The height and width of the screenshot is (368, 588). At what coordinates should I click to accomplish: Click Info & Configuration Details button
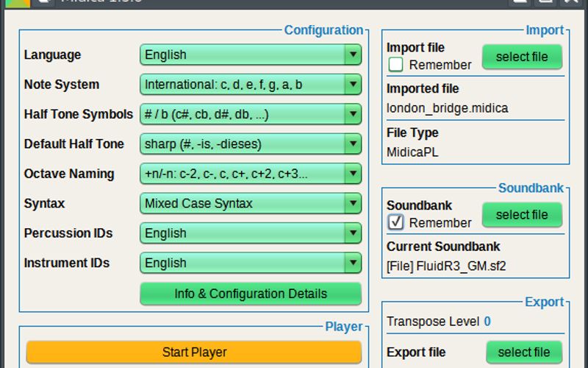(x=251, y=294)
